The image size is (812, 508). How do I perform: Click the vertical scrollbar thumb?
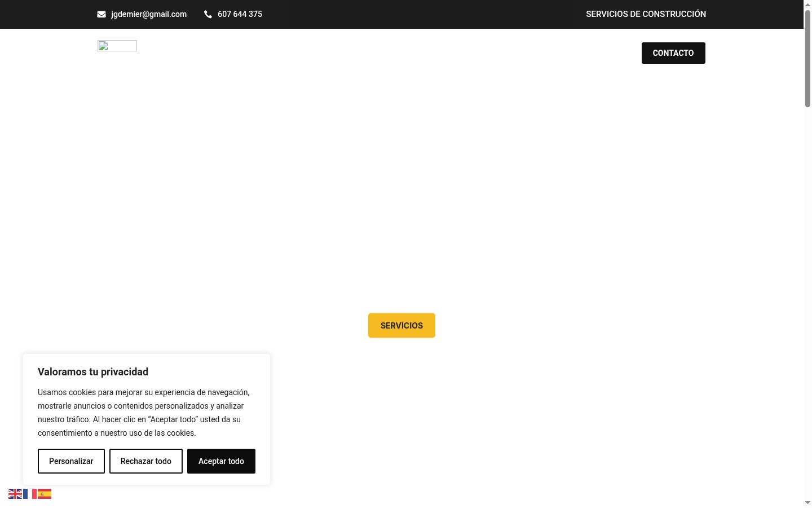click(807, 58)
